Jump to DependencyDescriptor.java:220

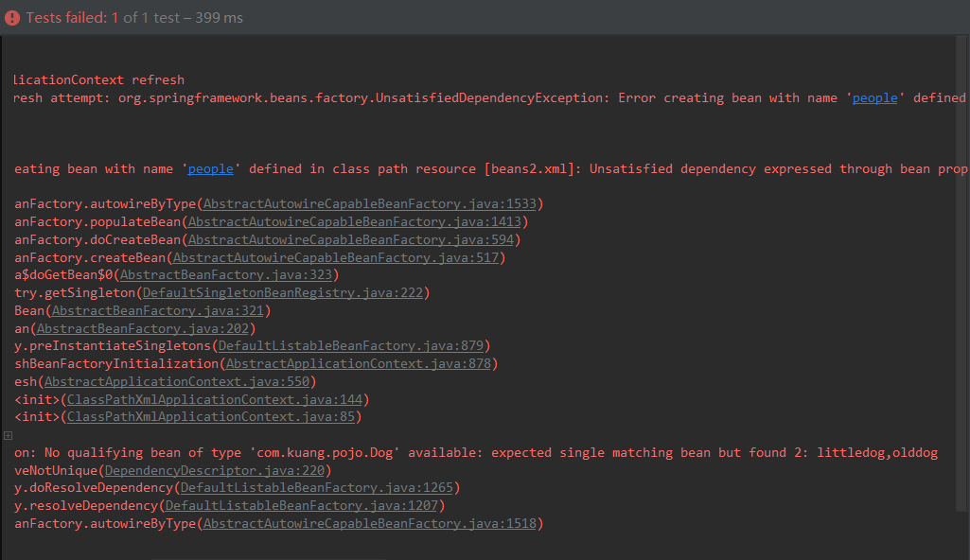[x=215, y=470]
